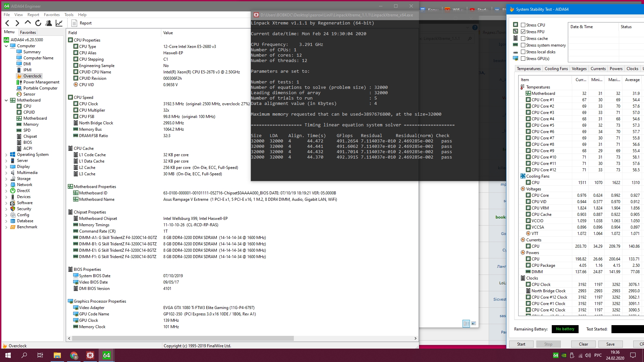The width and height of the screenshot is (644, 362).
Task: Expand the Benchmark tree node
Action: coord(6,227)
